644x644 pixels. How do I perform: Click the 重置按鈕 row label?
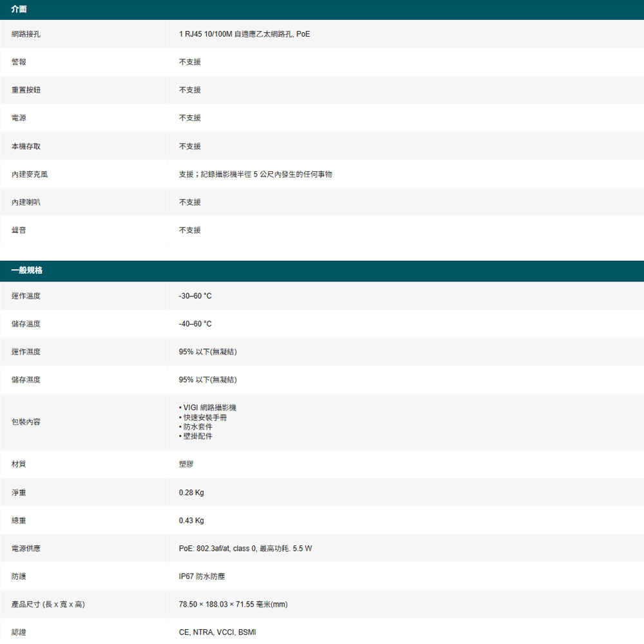pos(26,90)
